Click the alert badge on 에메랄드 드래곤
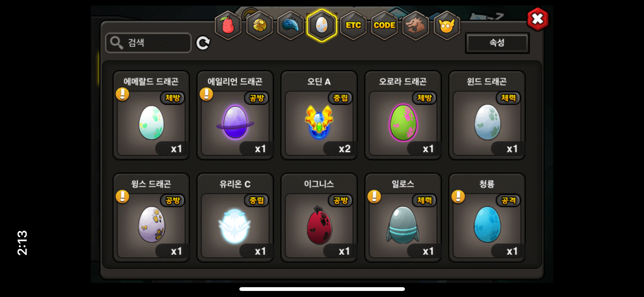This screenshot has height=297, width=644. 122,94
